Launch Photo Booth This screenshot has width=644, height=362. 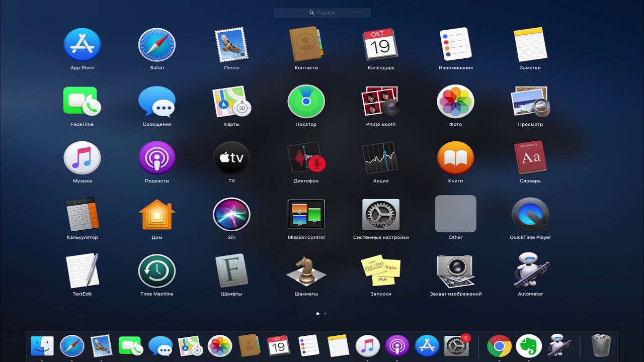(x=381, y=101)
